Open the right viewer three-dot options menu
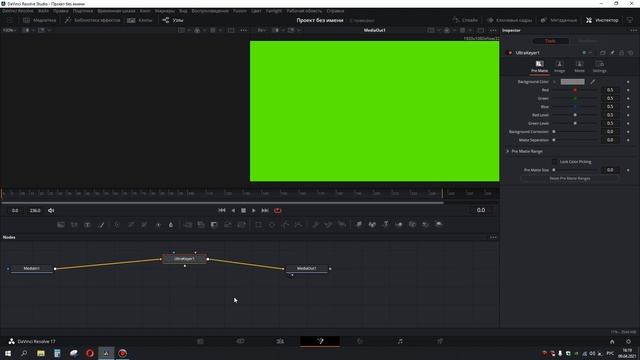This screenshot has height=360, width=640. coord(493,30)
